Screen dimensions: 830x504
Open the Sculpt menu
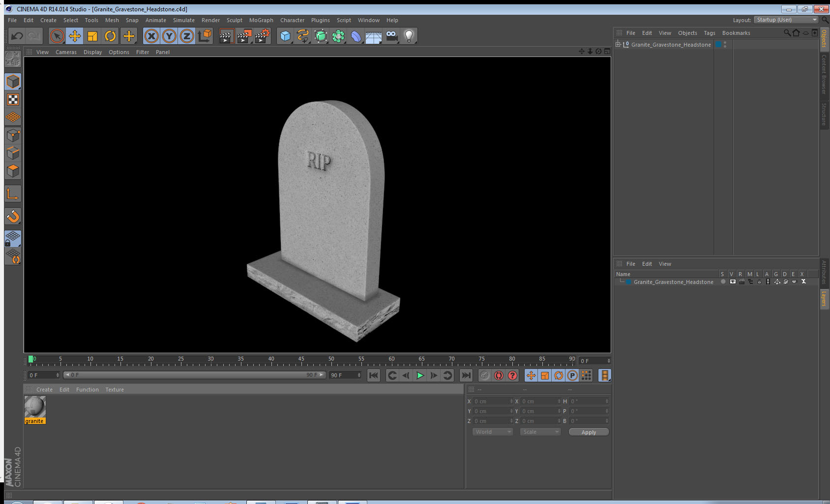pos(234,20)
